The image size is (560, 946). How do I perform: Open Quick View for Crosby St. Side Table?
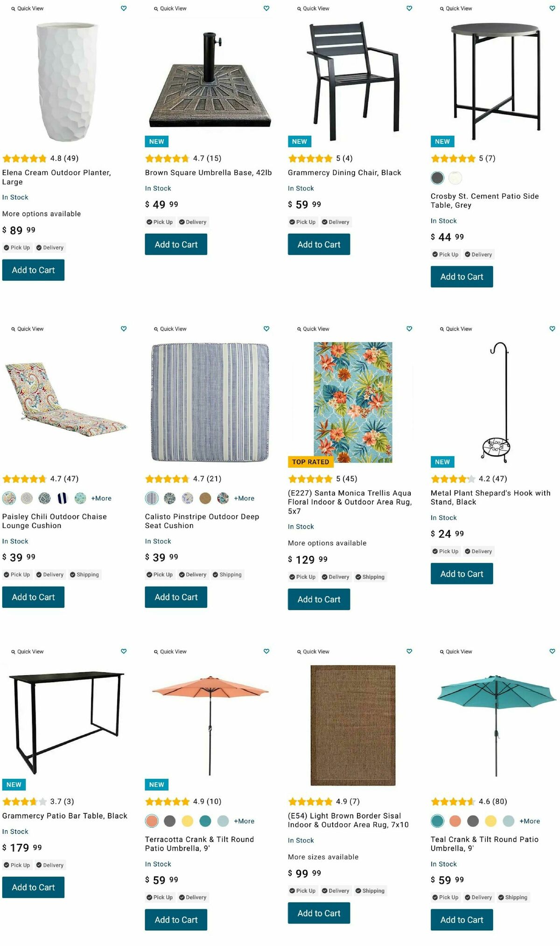456,8
